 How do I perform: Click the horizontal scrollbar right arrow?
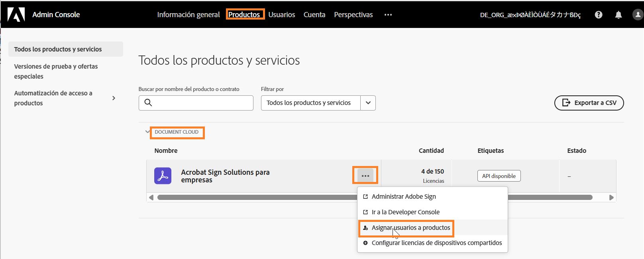[x=611, y=197]
